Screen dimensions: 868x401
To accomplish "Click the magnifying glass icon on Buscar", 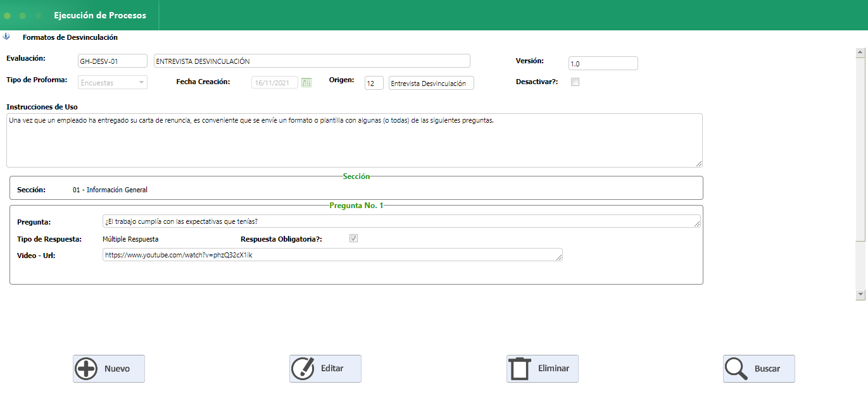I will pyautogui.click(x=736, y=369).
